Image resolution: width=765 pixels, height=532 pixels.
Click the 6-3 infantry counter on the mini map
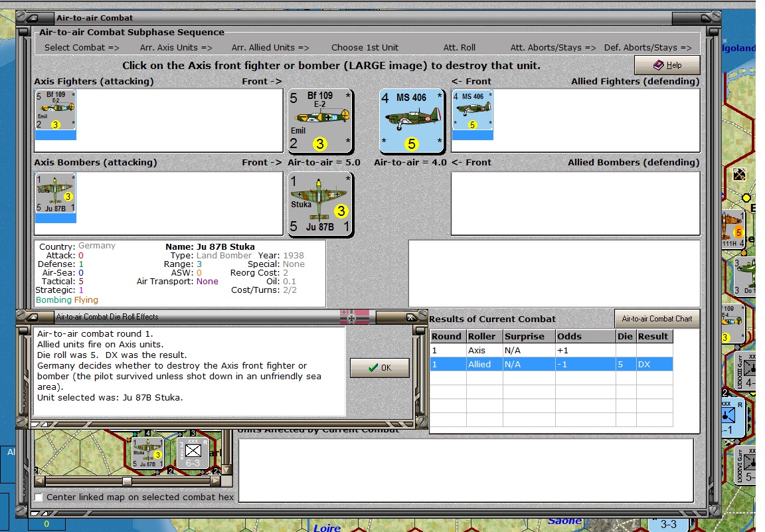[193, 452]
